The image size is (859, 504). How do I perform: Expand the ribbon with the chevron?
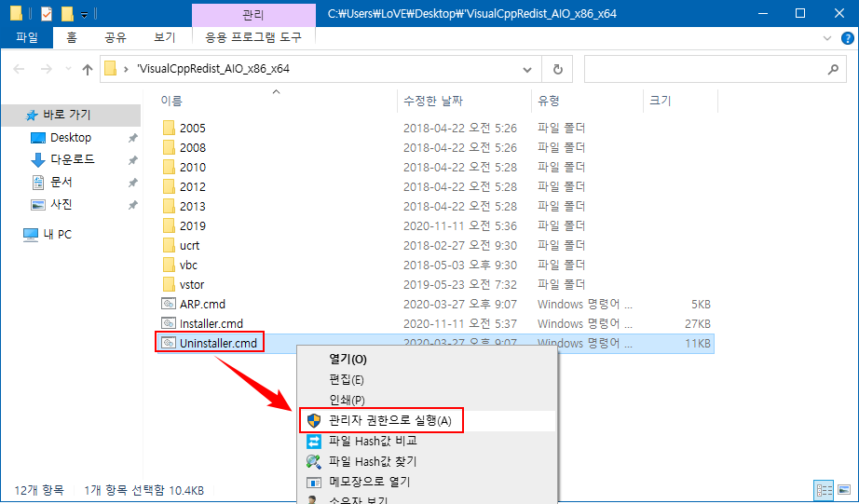827,38
